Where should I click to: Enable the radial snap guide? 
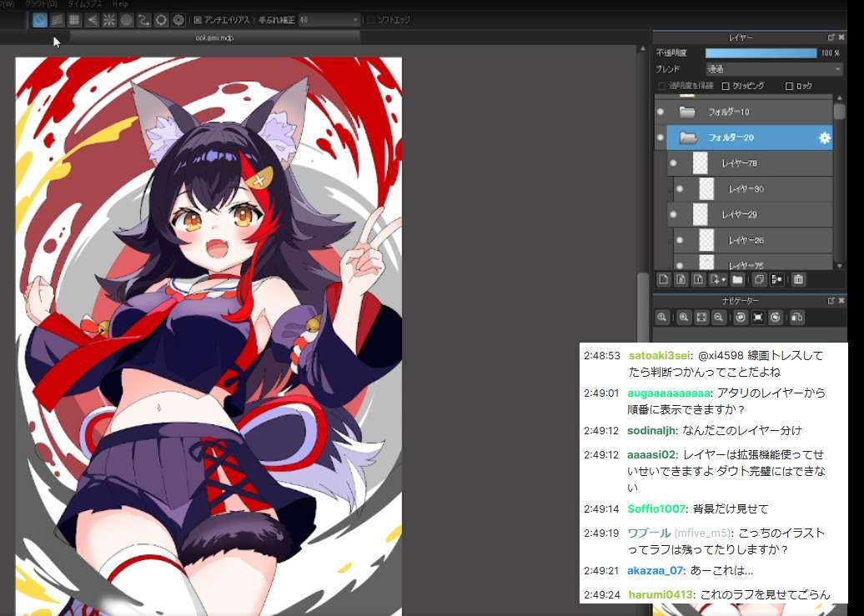coord(109,20)
